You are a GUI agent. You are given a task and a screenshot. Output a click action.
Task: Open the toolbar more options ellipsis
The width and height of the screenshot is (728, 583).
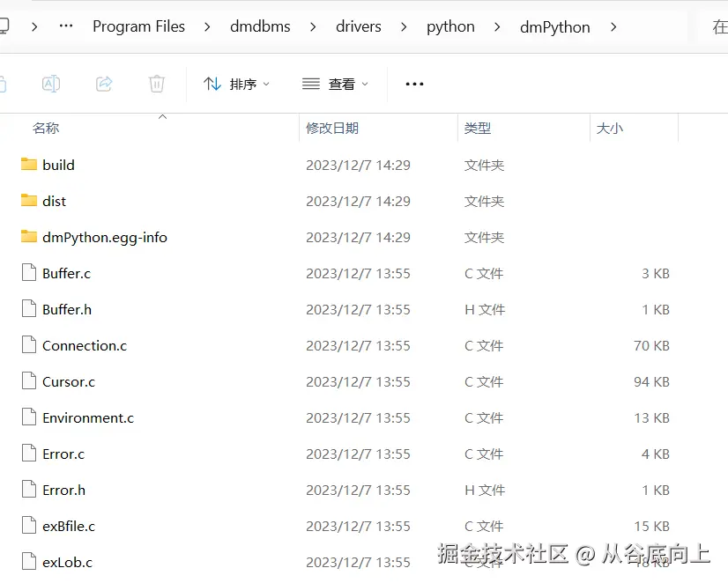[x=414, y=84]
